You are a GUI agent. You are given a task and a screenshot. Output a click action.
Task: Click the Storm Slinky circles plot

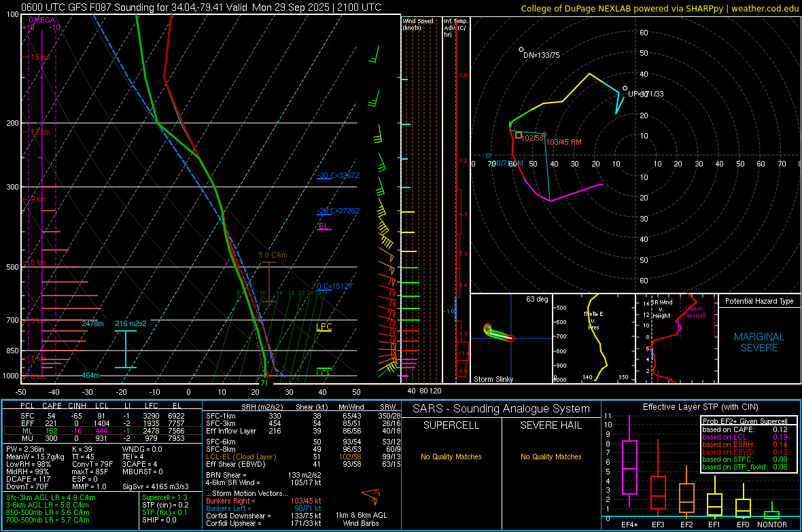tap(498, 334)
